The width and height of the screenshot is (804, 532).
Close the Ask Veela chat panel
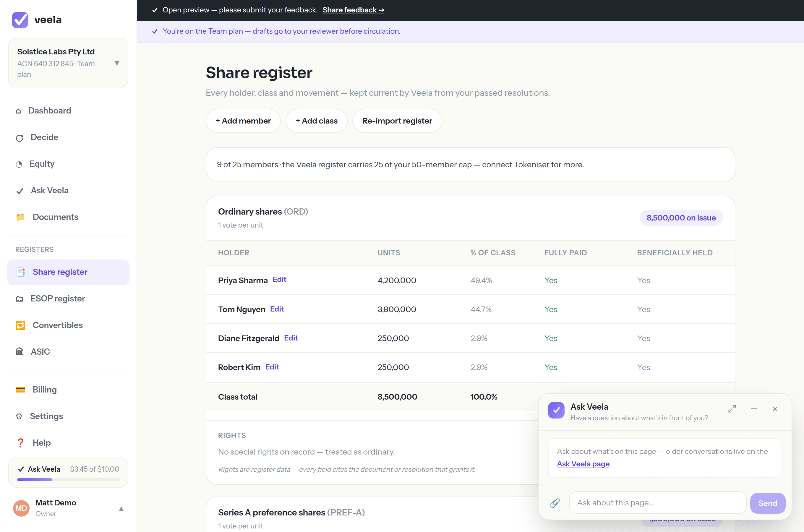[x=775, y=409]
